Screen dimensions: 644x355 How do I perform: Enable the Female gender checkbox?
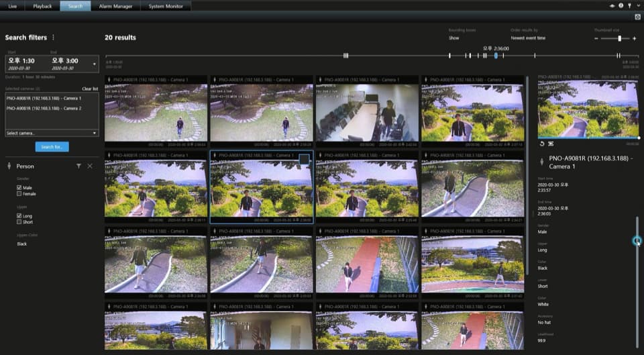click(19, 193)
